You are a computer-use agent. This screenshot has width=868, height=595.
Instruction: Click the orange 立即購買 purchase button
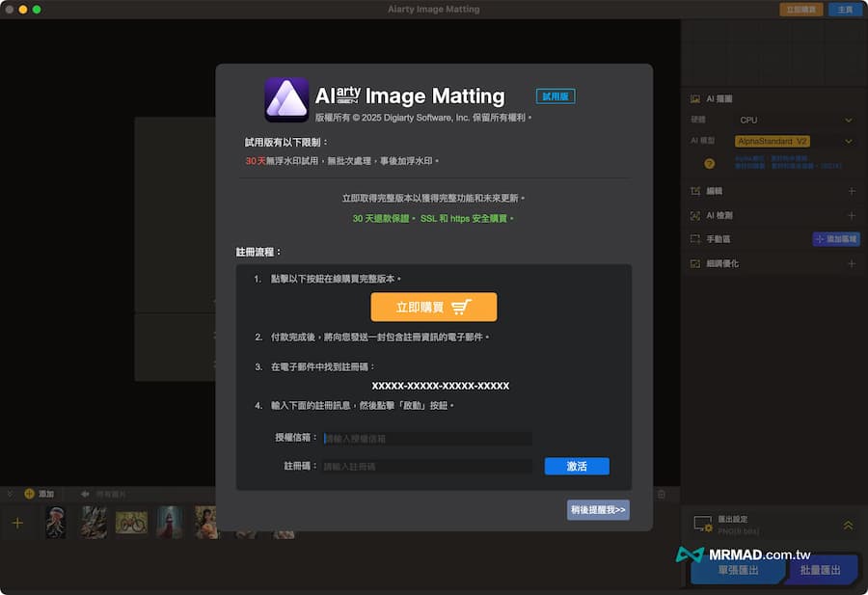[433, 307]
